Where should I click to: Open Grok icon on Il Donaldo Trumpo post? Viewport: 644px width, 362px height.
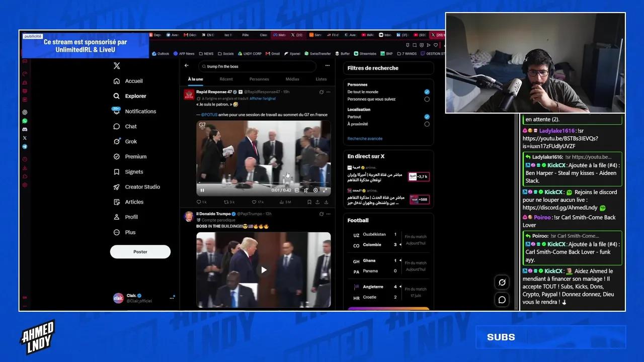click(x=321, y=214)
